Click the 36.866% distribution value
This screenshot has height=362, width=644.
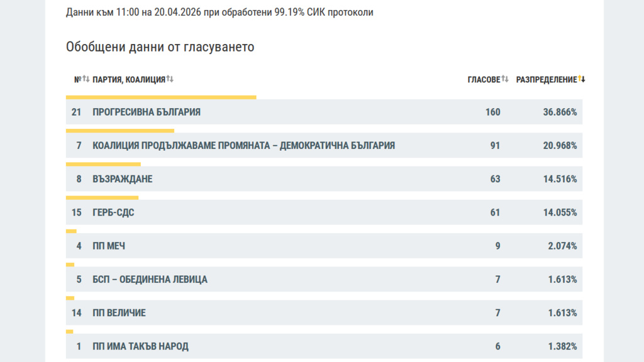click(x=560, y=112)
